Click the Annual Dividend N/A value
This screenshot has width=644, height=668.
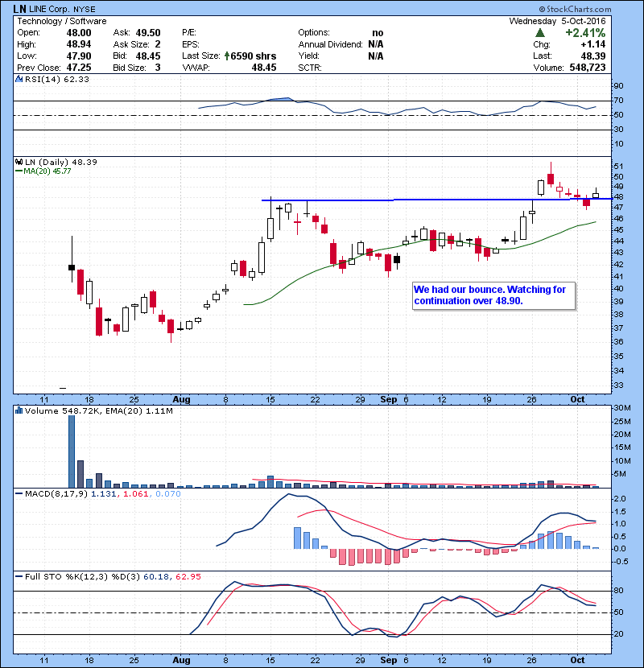[x=375, y=44]
